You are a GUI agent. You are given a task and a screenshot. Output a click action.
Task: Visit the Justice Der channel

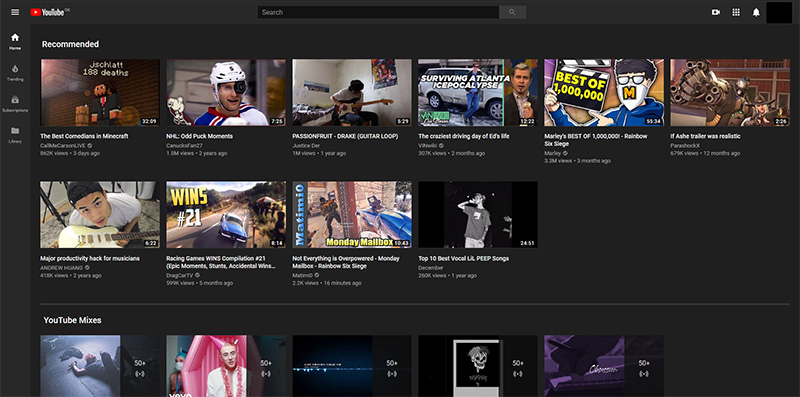click(307, 145)
